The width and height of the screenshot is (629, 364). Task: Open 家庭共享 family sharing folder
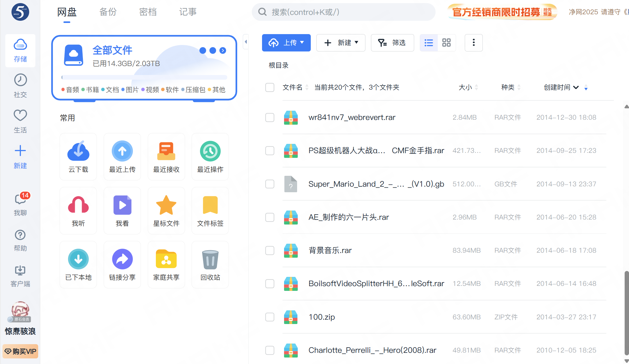click(x=166, y=264)
